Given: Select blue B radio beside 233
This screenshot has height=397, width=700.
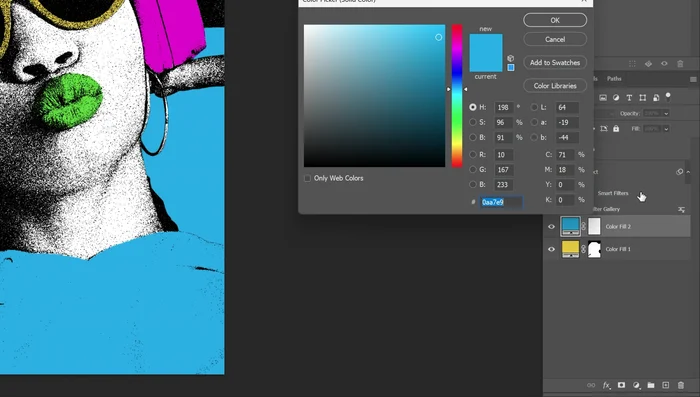Looking at the screenshot, I should pos(473,184).
